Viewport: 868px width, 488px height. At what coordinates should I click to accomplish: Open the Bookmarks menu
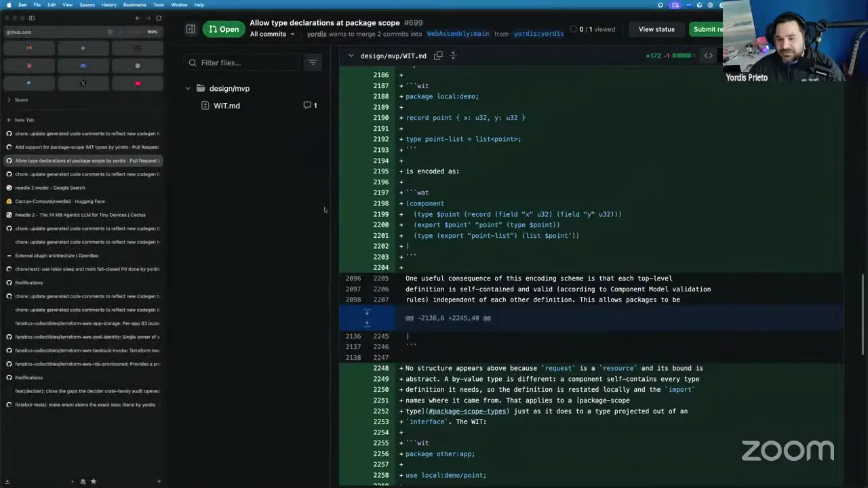point(134,5)
